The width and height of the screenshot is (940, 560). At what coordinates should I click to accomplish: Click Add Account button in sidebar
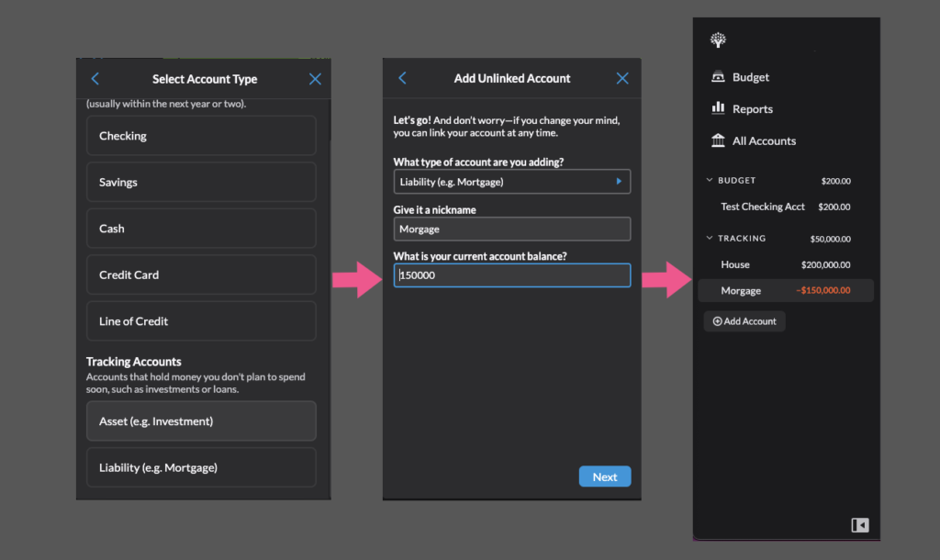pos(744,321)
